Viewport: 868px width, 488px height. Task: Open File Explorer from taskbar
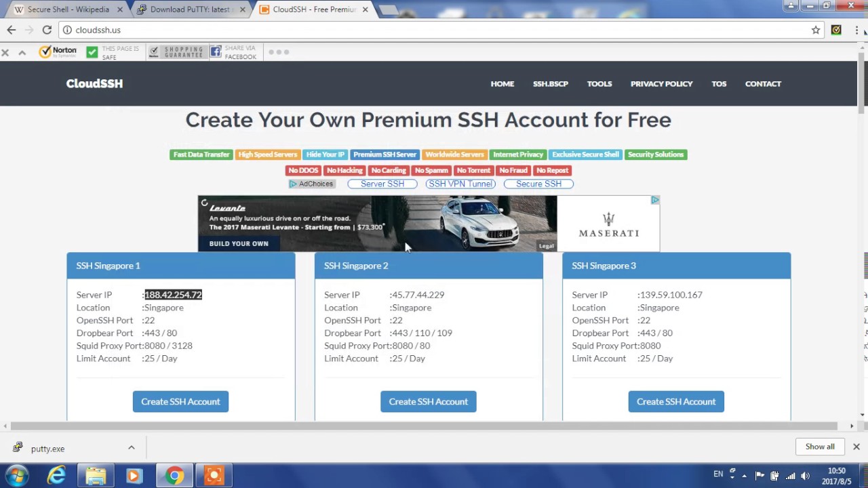click(x=96, y=476)
